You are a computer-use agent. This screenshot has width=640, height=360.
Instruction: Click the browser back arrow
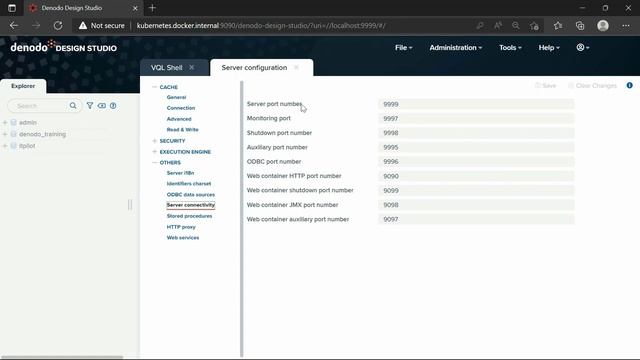coord(14,25)
